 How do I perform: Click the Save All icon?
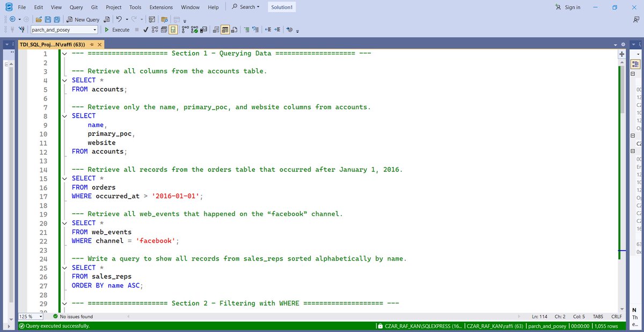click(57, 19)
